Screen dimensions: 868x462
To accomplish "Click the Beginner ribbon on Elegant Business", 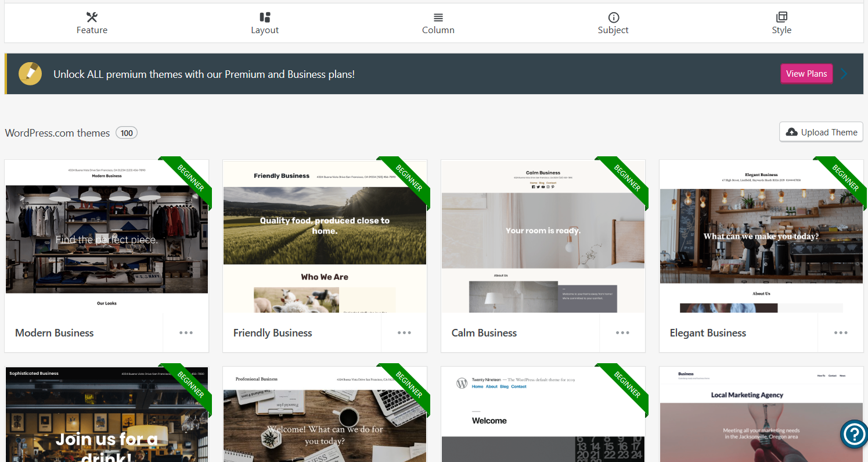I will pyautogui.click(x=845, y=178).
